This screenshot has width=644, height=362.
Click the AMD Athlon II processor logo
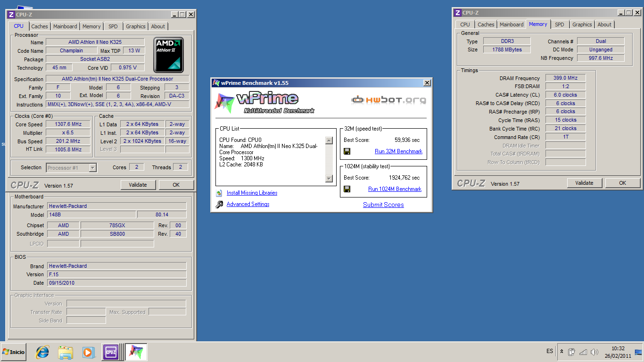pos(168,55)
